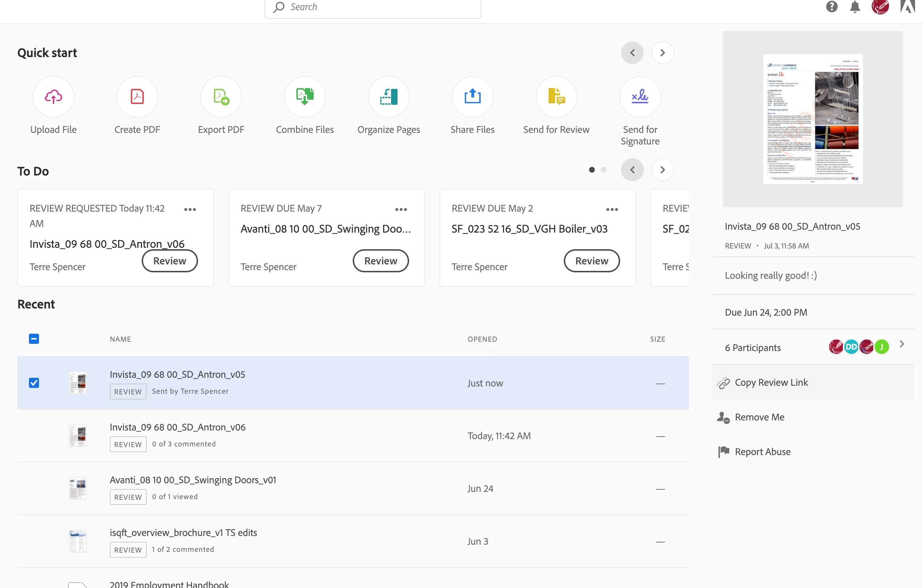Select the second To Do page dot
Viewport: 923px width, 588px height.
coord(603,170)
